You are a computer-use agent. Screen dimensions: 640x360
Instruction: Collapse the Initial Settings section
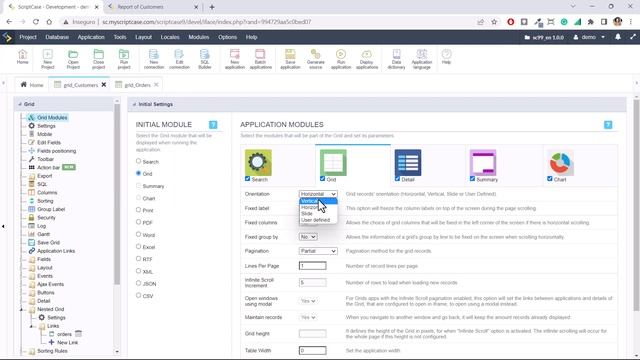coord(134,104)
